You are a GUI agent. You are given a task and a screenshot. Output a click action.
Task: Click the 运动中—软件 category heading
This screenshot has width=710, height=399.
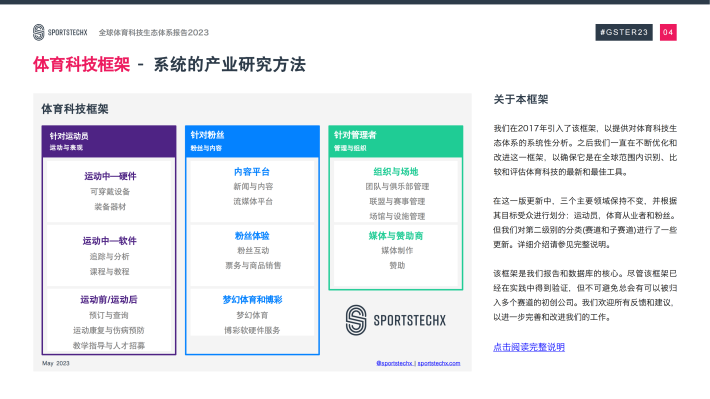tap(110, 241)
